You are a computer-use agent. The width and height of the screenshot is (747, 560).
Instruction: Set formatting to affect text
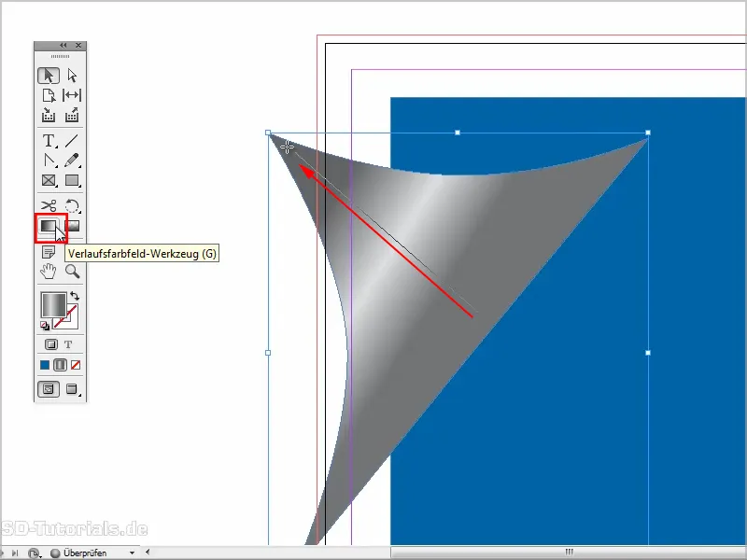tap(68, 344)
